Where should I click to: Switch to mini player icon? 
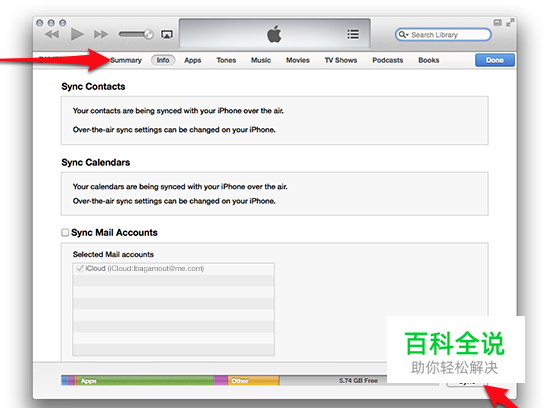[x=497, y=23]
